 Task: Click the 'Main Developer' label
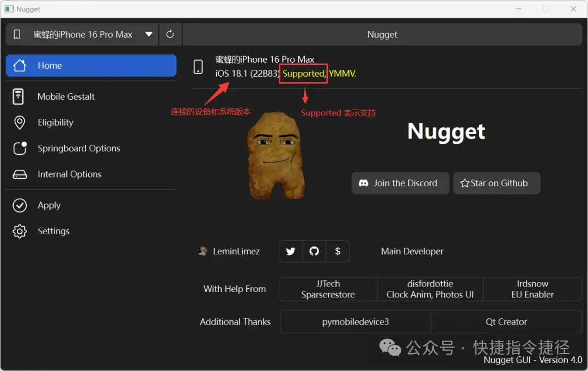[x=412, y=251]
